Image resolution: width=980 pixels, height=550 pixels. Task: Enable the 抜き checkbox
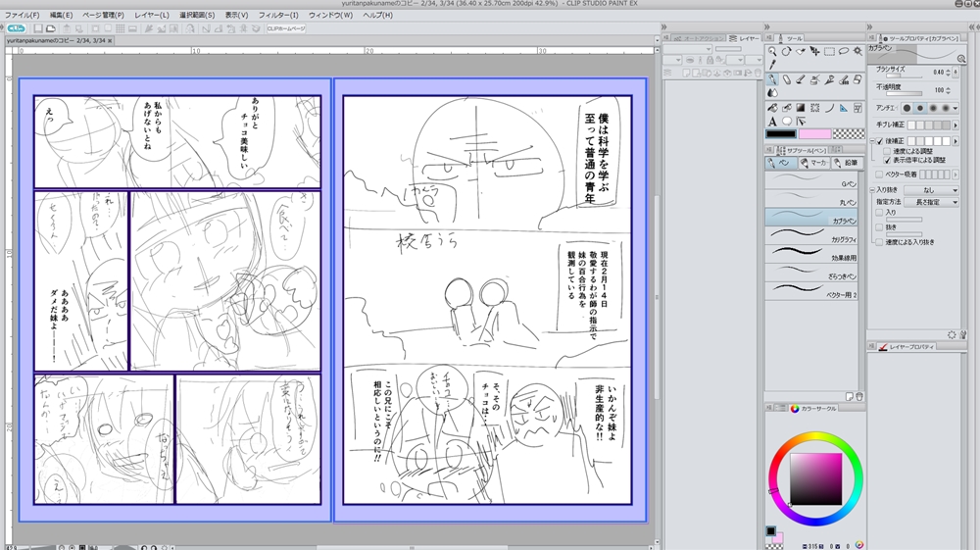click(x=879, y=227)
